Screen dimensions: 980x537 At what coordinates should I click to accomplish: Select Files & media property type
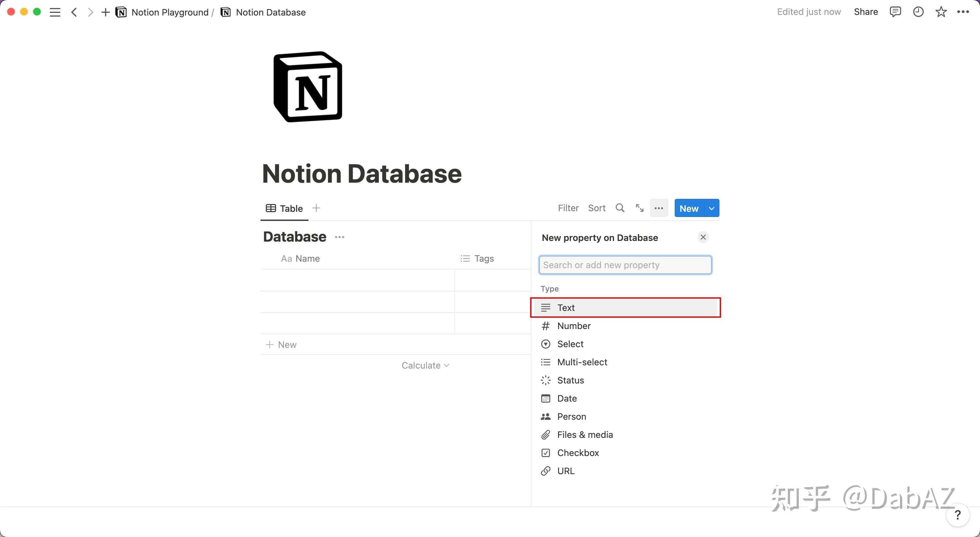[585, 434]
